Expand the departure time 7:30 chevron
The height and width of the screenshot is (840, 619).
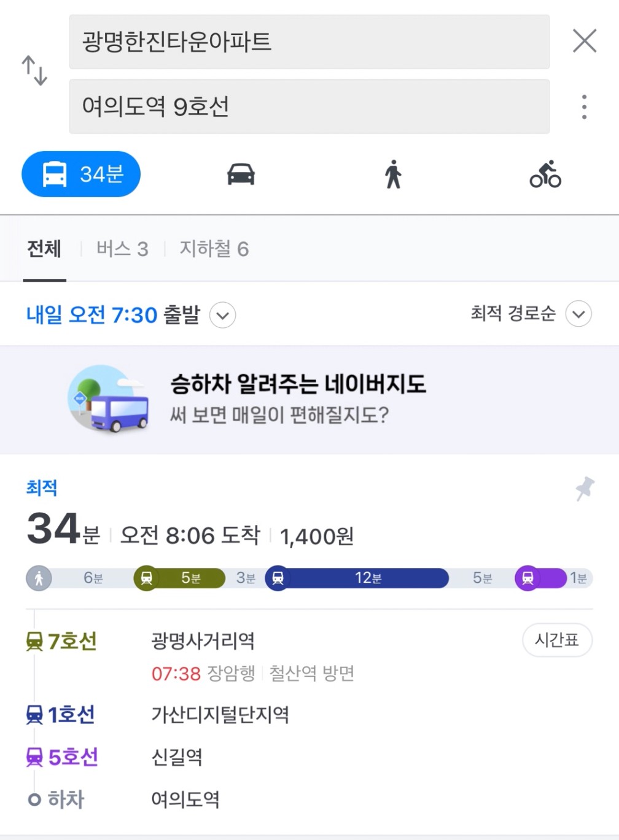point(222,316)
